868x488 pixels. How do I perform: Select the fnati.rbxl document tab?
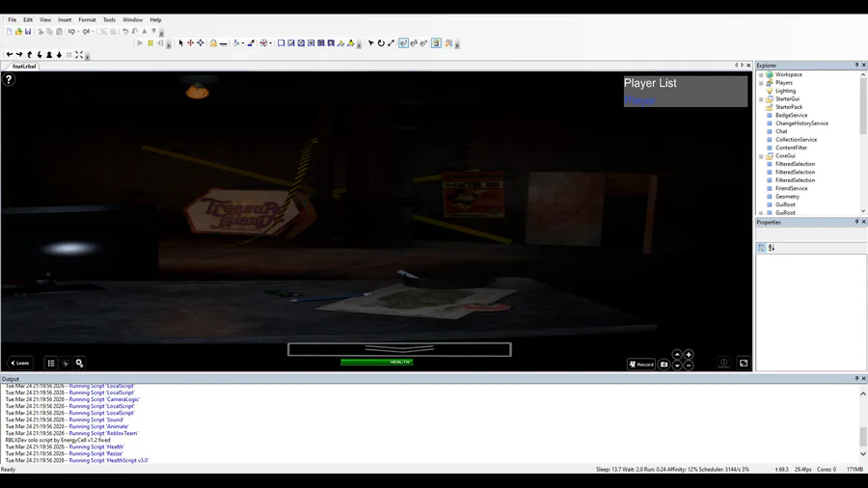click(24, 67)
